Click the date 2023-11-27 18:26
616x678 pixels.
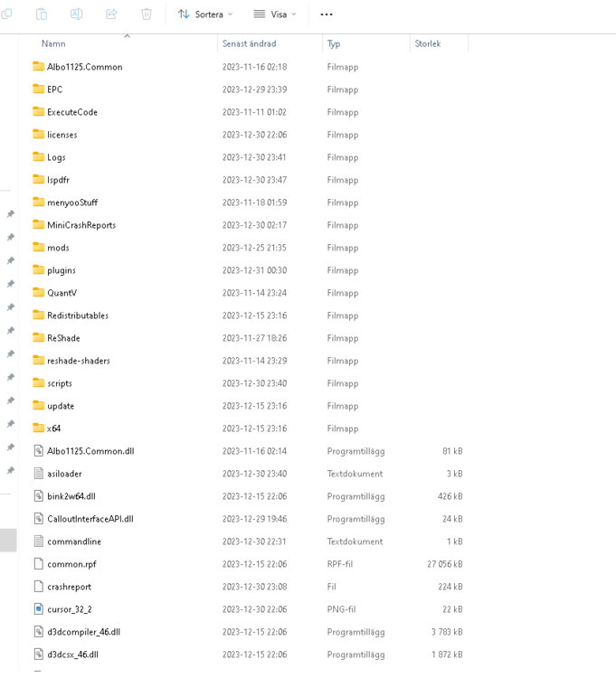pyautogui.click(x=254, y=338)
